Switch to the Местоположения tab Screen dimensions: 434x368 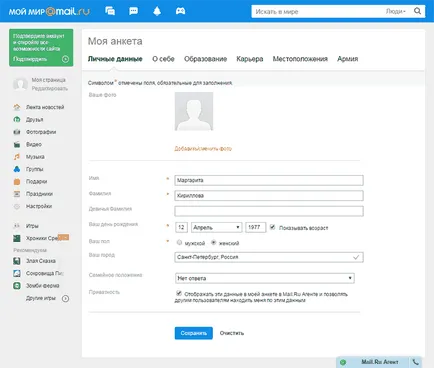300,59
